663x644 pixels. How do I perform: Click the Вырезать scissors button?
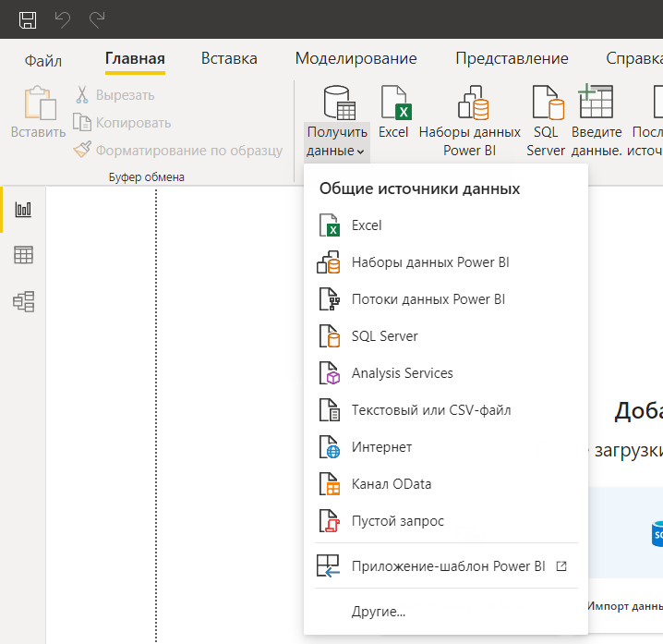point(115,95)
